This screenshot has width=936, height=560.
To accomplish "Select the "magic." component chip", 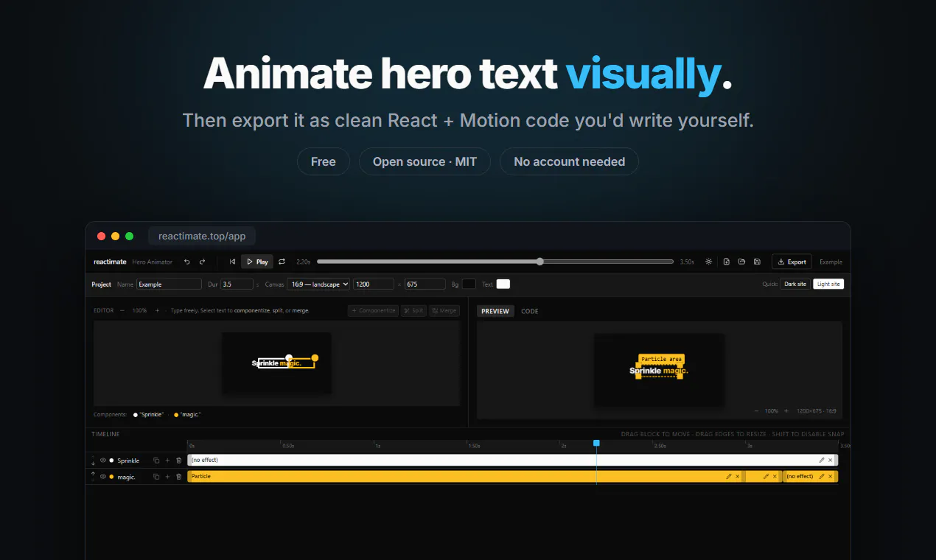I will pyautogui.click(x=187, y=415).
